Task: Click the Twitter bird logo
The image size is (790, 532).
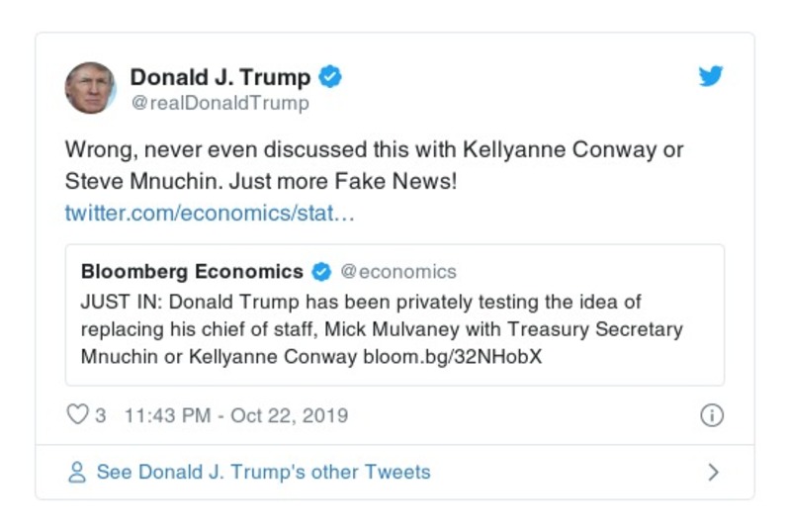Action: [711, 77]
